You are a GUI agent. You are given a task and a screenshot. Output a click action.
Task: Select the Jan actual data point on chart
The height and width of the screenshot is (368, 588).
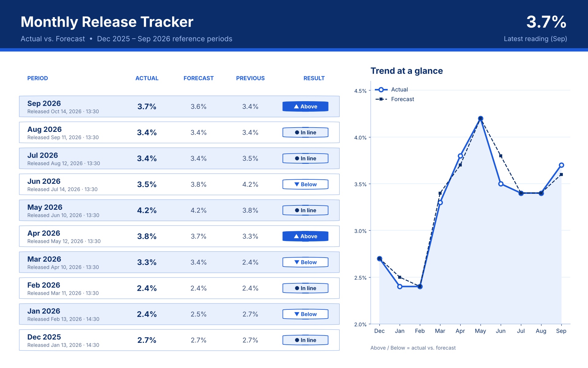click(x=400, y=287)
